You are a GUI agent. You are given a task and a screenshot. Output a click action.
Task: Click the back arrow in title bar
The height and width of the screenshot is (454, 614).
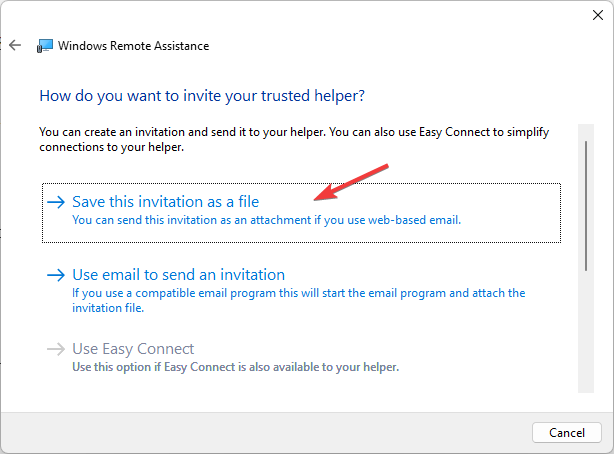(x=14, y=45)
